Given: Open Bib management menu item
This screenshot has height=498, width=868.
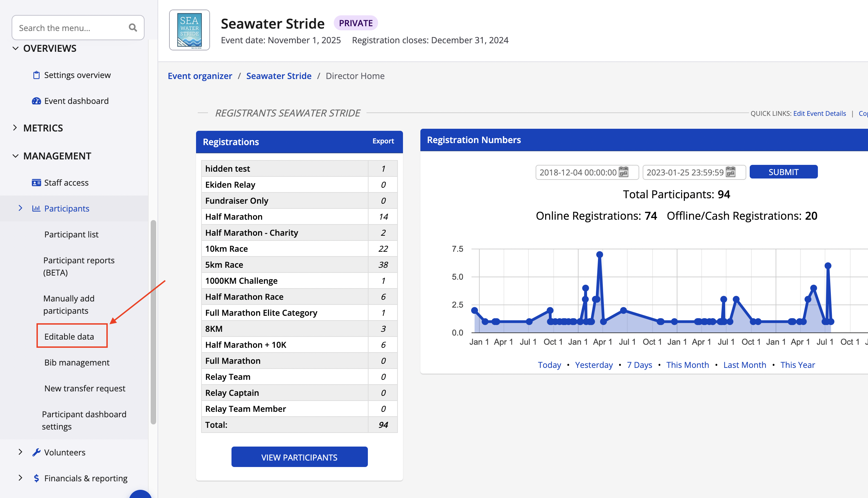Looking at the screenshot, I should [x=77, y=362].
